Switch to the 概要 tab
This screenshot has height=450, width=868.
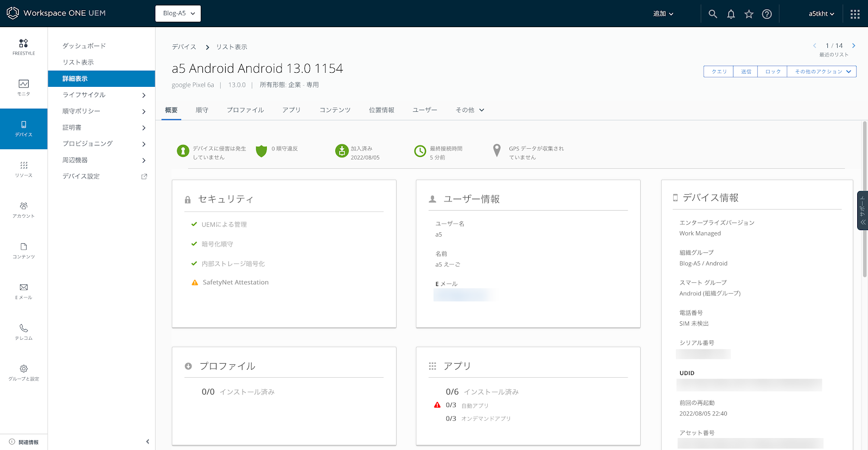171,110
